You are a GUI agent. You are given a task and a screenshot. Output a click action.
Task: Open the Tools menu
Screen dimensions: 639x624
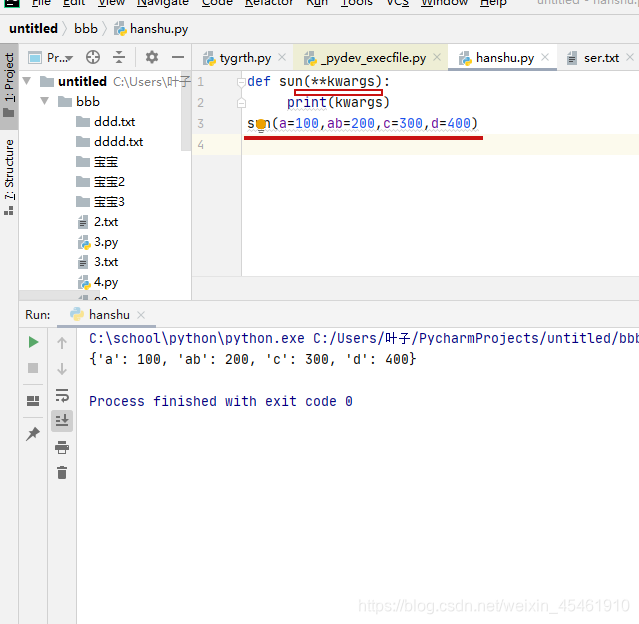pyautogui.click(x=357, y=3)
